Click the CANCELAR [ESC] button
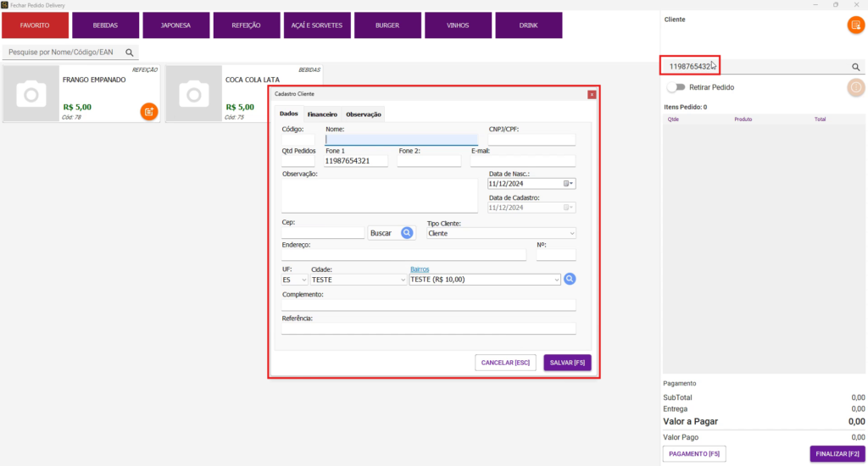The image size is (868, 466). 505,363
